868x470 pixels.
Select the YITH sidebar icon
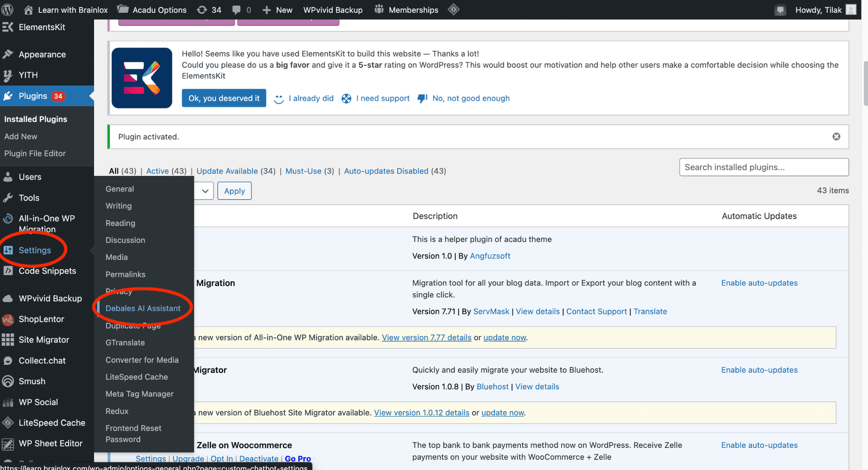[8, 75]
